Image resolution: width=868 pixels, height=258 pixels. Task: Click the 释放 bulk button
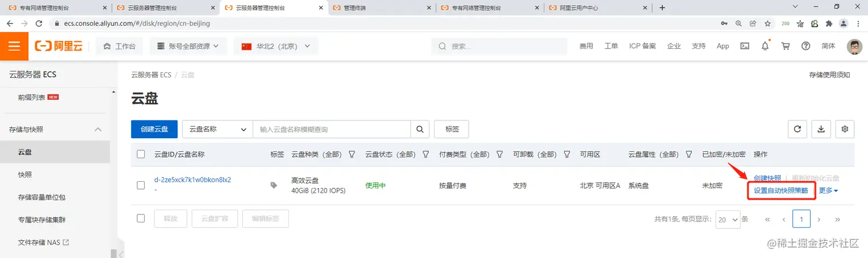pos(170,218)
